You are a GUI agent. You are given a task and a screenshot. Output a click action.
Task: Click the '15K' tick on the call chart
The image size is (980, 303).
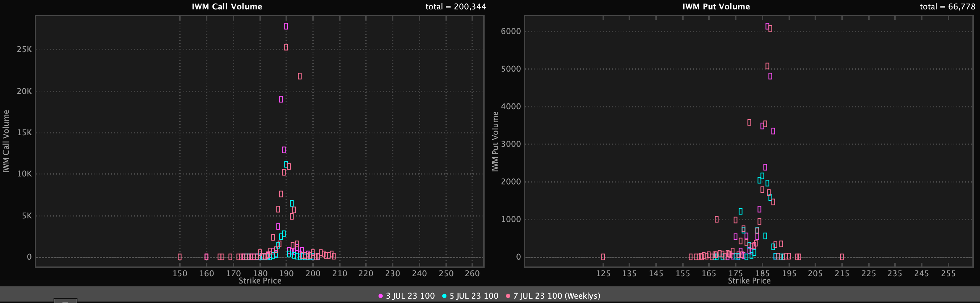point(24,133)
